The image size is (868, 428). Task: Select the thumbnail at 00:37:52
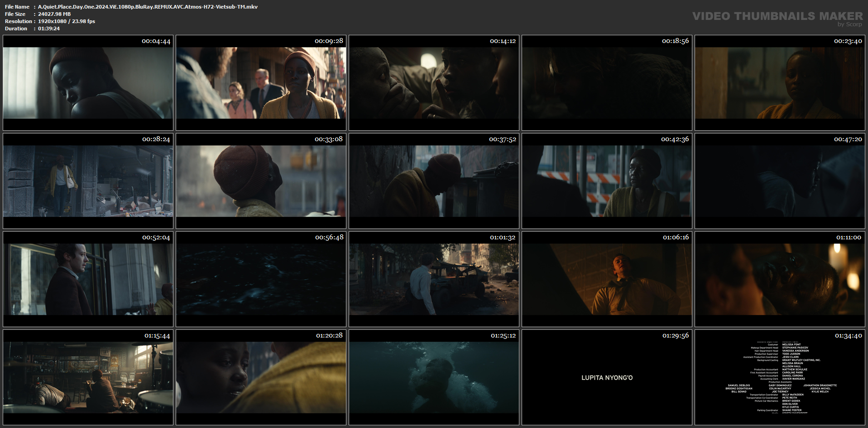pos(434,181)
